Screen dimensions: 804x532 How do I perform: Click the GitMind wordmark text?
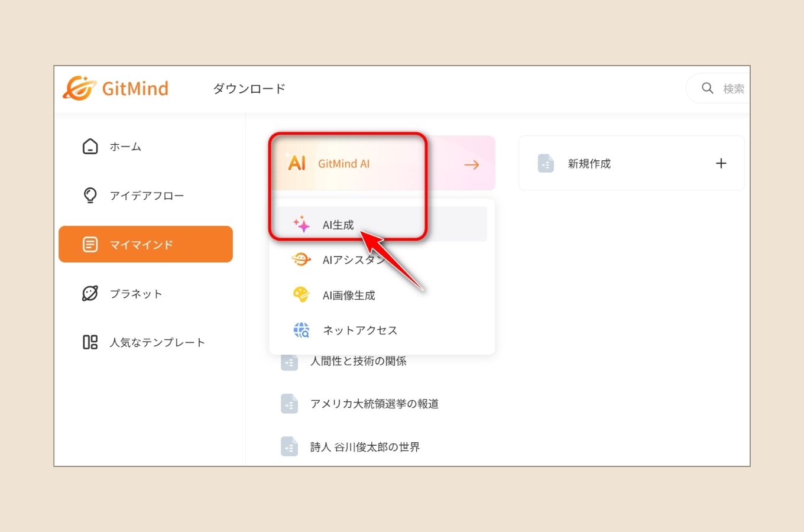(135, 89)
